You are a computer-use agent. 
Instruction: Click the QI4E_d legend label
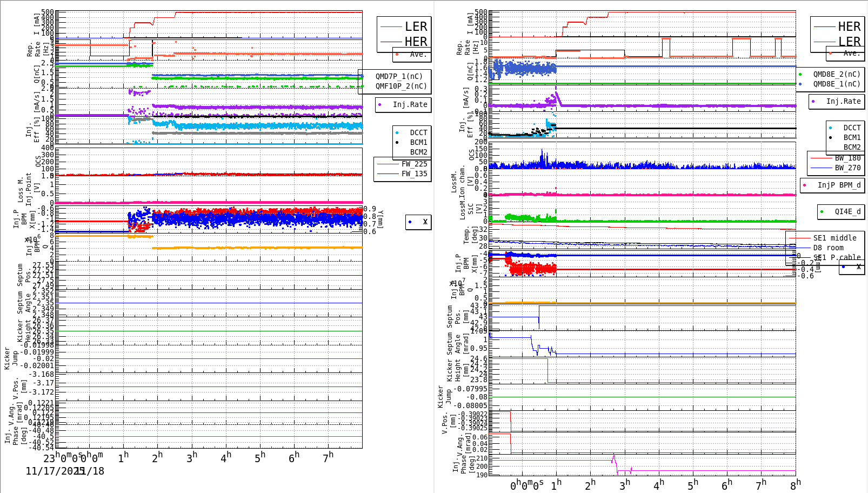[848, 211]
